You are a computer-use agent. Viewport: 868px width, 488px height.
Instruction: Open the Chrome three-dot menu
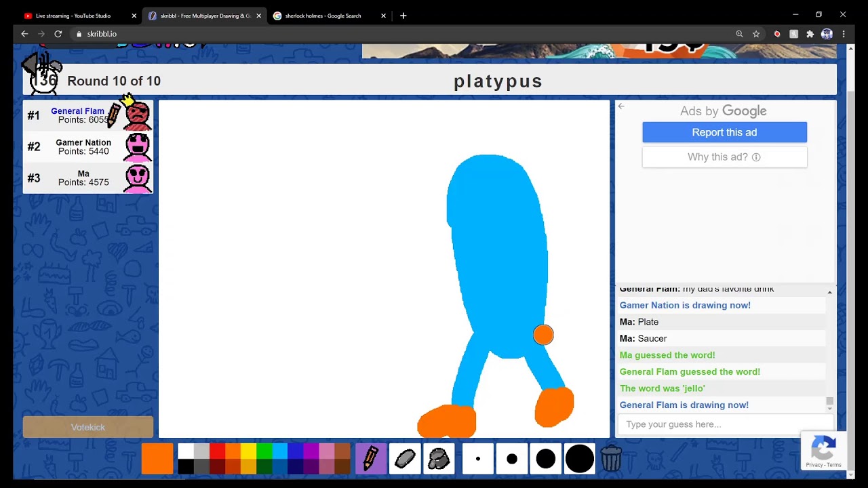844,34
